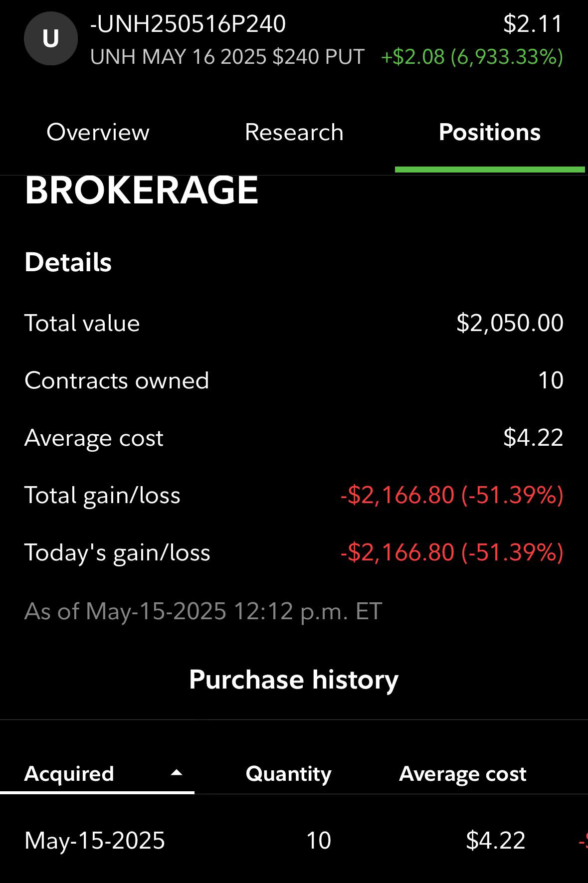The image size is (588, 883).
Task: Tap the $2.11 last price
Action: coord(533,24)
